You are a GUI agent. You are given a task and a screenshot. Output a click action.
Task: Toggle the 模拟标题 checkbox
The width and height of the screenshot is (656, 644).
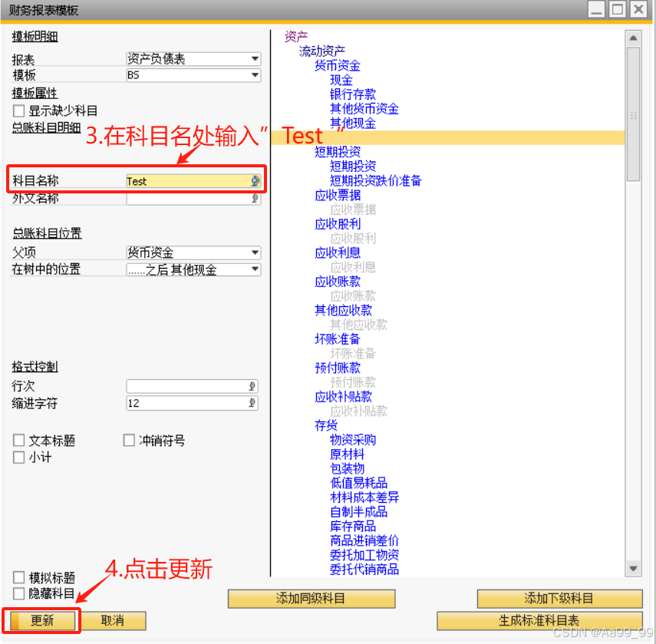[19, 577]
